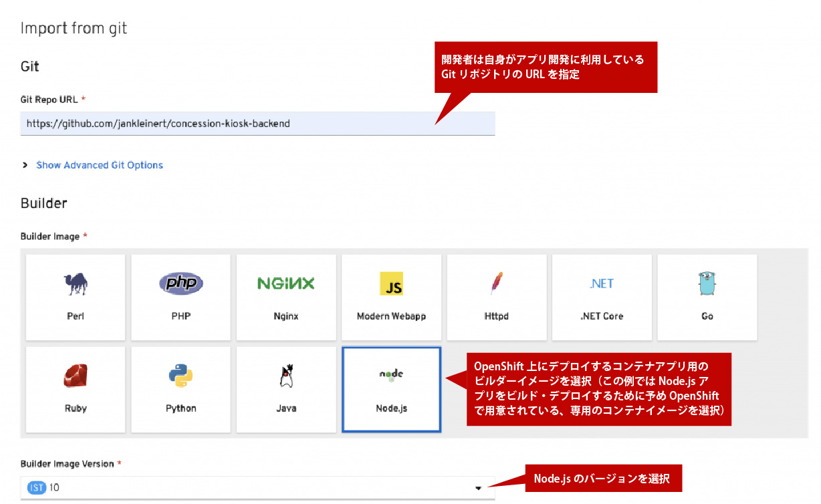Click the Builder Image Version value 10
The width and height of the screenshot is (821, 504).
[x=55, y=488]
